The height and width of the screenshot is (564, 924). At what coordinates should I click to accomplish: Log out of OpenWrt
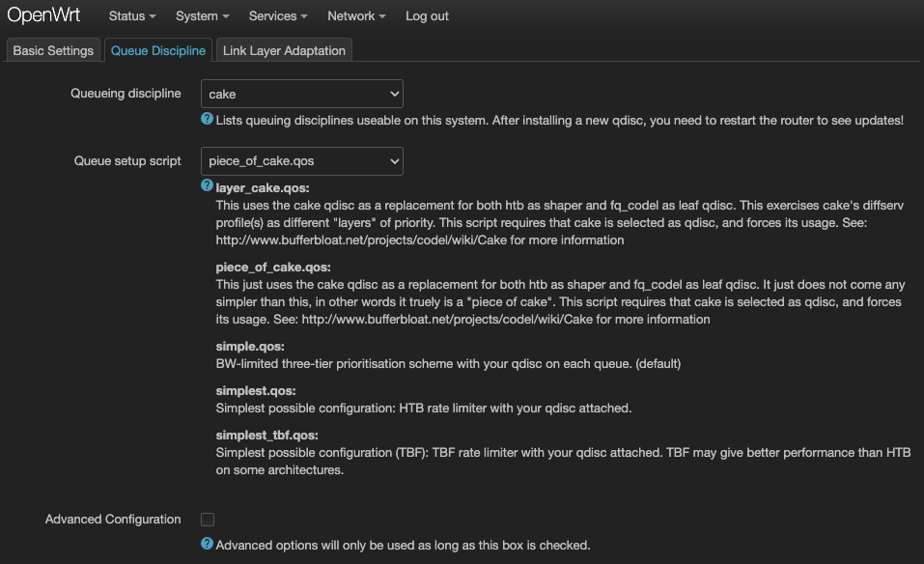click(427, 16)
